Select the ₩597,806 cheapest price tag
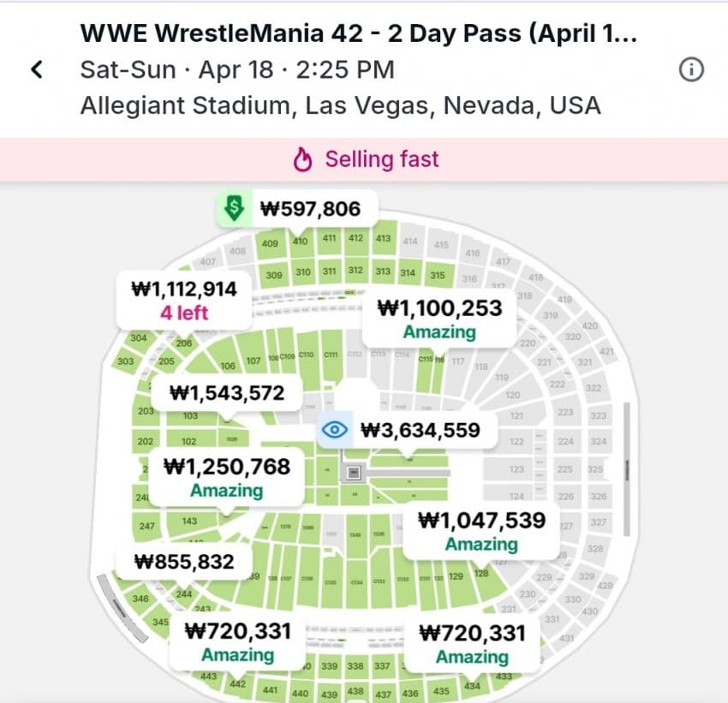 tap(311, 208)
